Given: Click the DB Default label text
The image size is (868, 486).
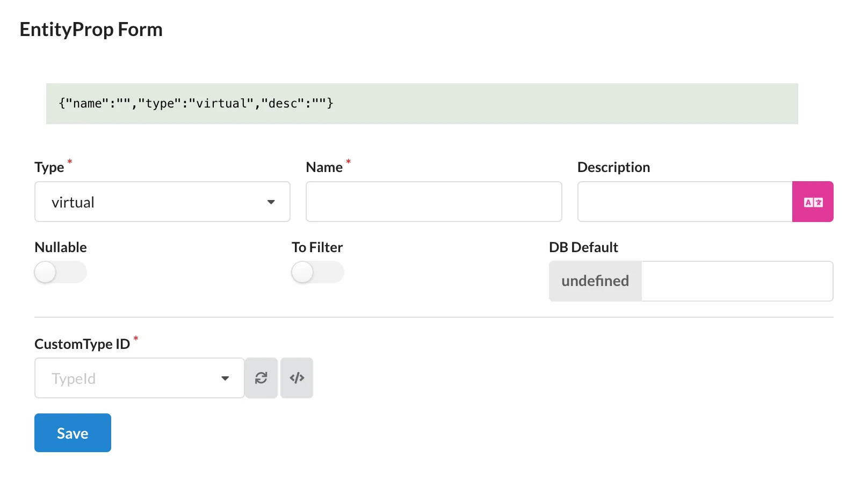Looking at the screenshot, I should 583,247.
